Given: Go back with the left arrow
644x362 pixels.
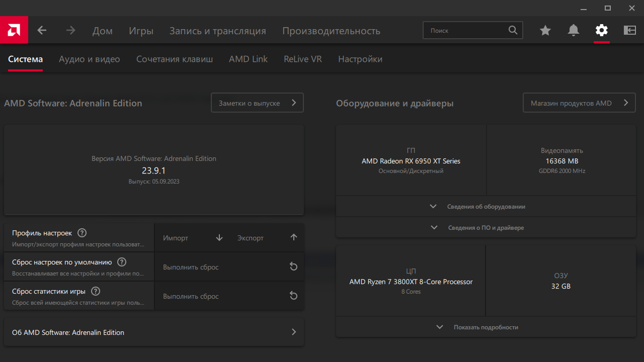Looking at the screenshot, I should click(x=42, y=30).
